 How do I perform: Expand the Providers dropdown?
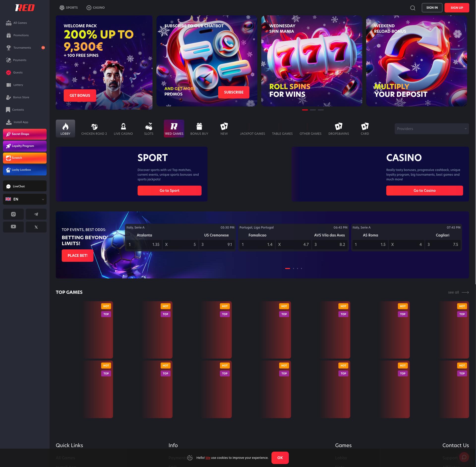tap(431, 129)
